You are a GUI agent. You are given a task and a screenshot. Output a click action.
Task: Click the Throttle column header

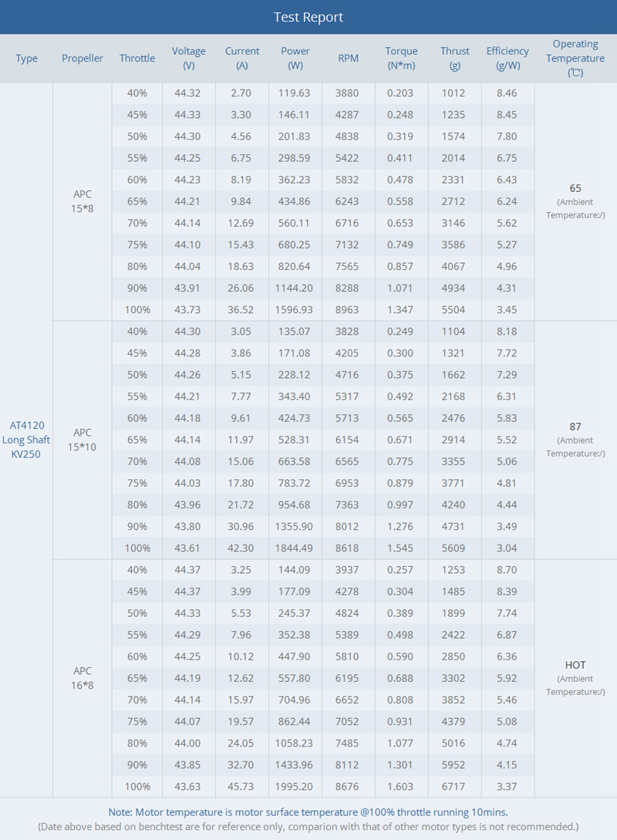137,59
